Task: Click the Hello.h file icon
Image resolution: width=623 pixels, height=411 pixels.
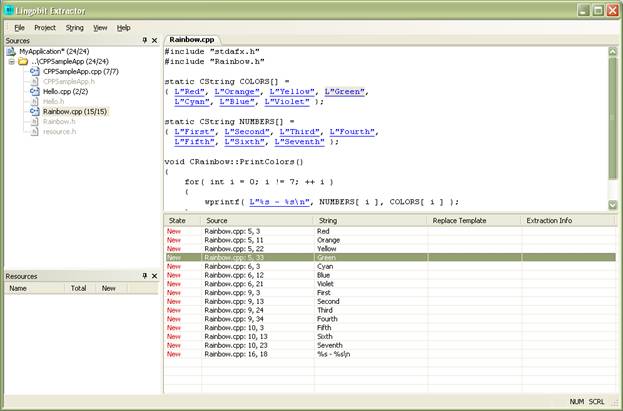Action: coord(35,102)
